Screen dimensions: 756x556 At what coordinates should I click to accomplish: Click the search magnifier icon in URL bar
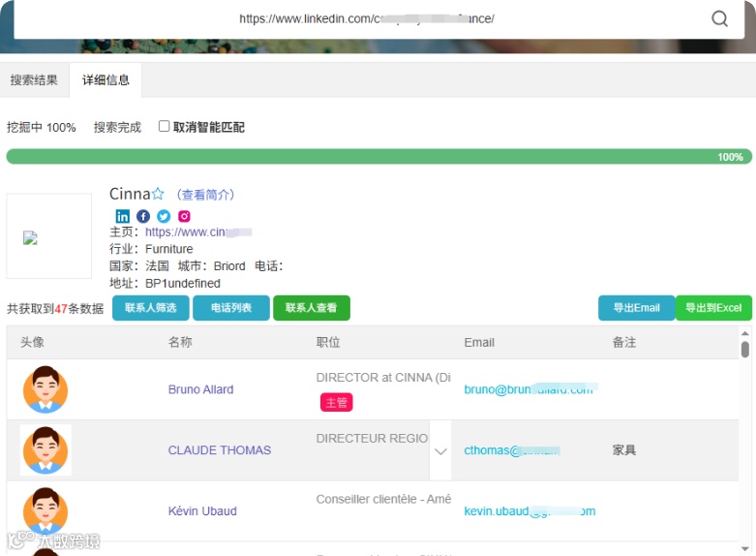(719, 18)
